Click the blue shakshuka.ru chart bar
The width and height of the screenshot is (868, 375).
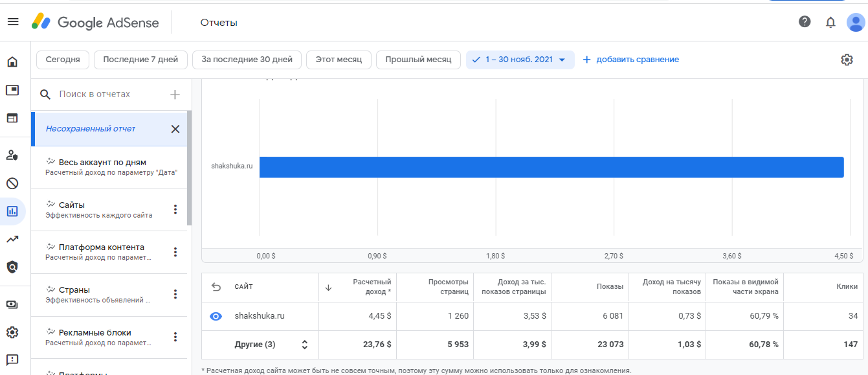551,166
